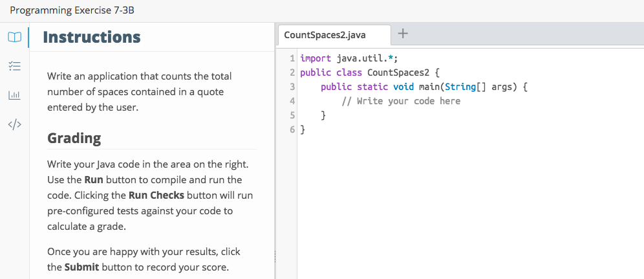Add a new file tab with plus

coord(403,34)
